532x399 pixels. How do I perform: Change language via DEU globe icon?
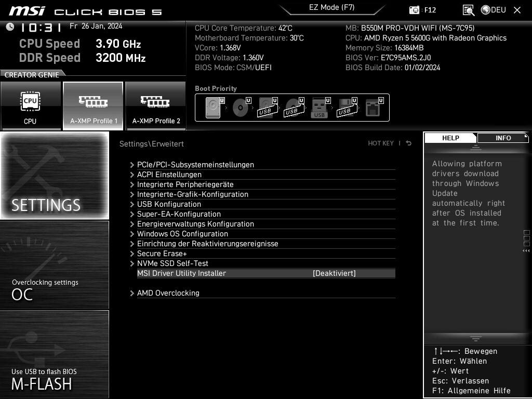(x=494, y=10)
